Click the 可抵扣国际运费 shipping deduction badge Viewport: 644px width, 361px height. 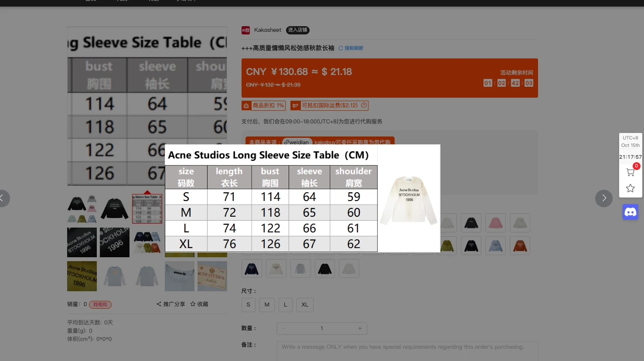[x=329, y=106]
